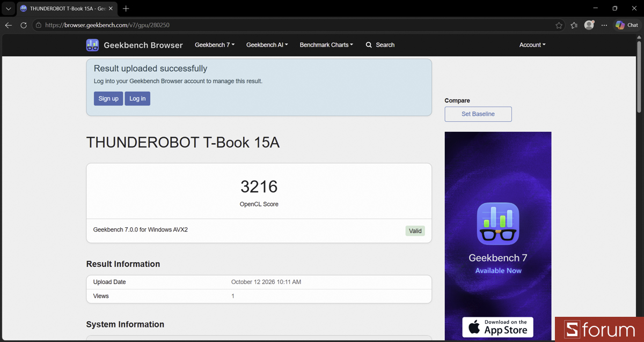The height and width of the screenshot is (342, 644).
Task: Close the THUNDEROBOT T-Book 15A tab
Action: click(111, 9)
